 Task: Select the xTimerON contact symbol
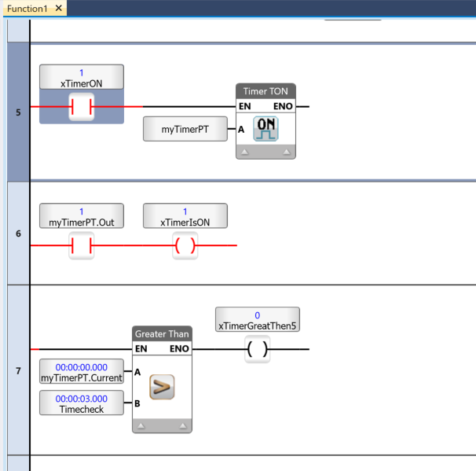(81, 106)
